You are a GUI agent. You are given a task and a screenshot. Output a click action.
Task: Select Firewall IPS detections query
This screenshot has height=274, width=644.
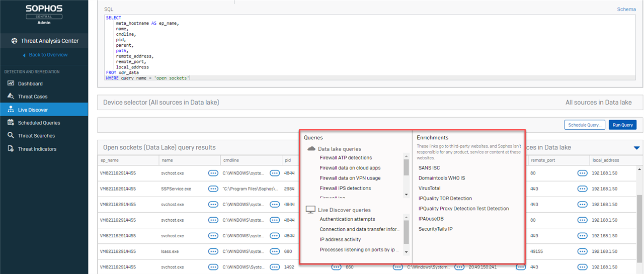345,188
